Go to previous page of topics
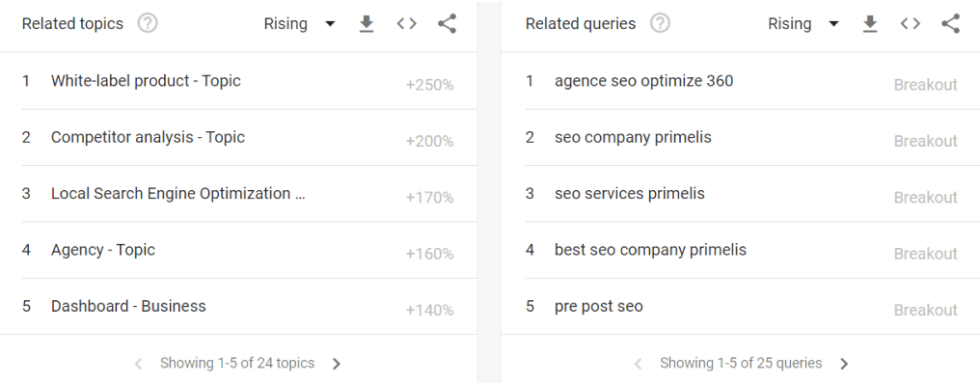 (x=139, y=364)
